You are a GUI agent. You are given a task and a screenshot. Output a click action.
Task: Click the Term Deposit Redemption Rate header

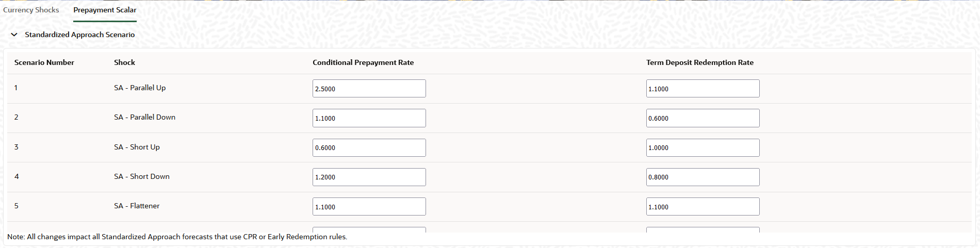(700, 62)
